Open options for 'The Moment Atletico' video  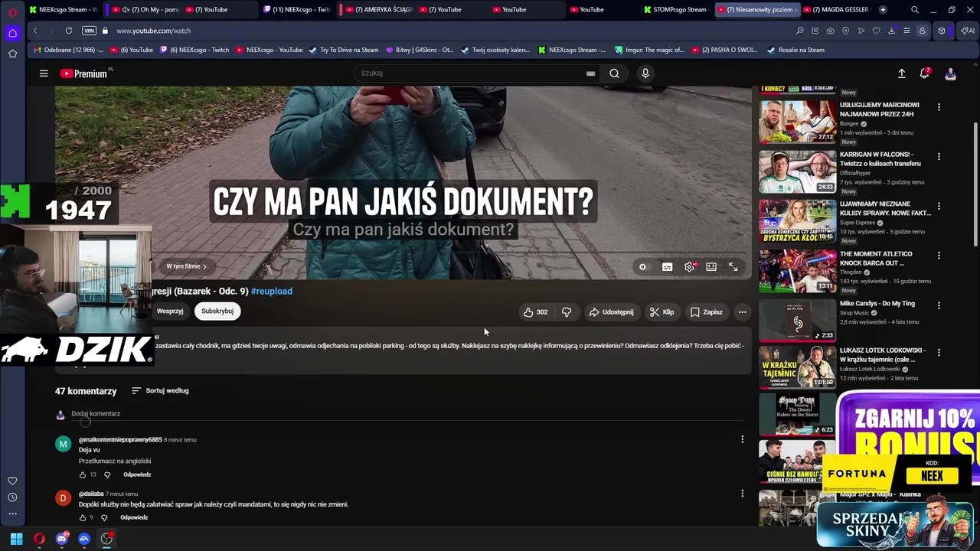tap(939, 256)
